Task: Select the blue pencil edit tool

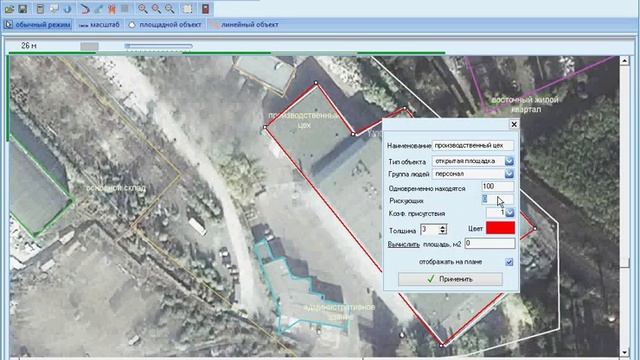Action: point(98,9)
